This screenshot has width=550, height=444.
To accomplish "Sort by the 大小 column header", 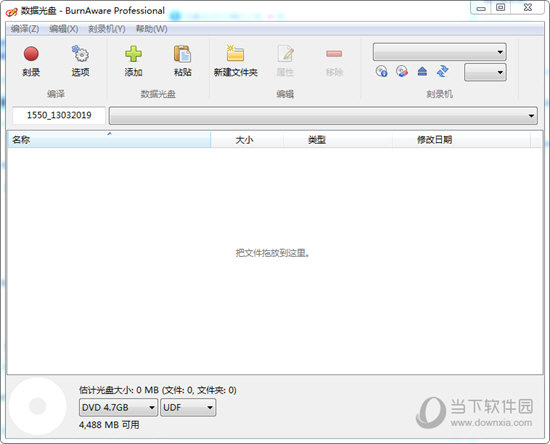I will point(247,140).
